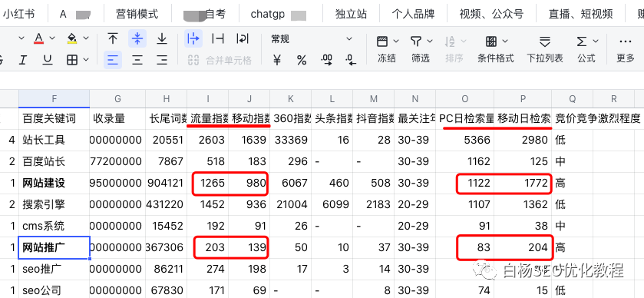Image resolution: width=644 pixels, height=298 pixels.
Task: Click the font color A icon
Action: (x=39, y=38)
